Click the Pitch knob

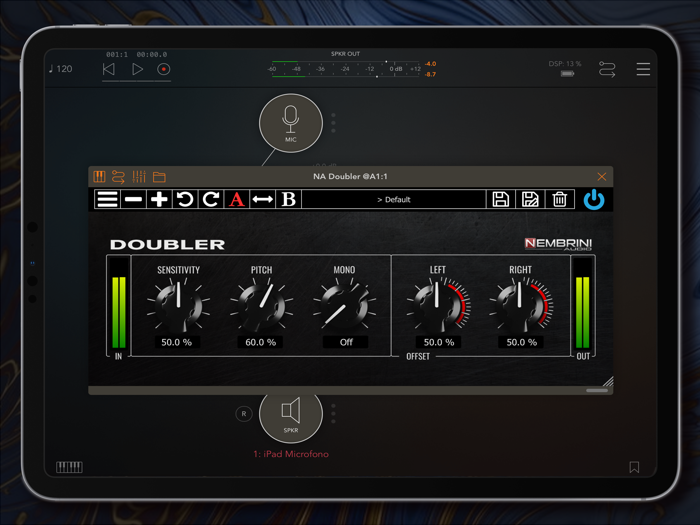coord(261,304)
